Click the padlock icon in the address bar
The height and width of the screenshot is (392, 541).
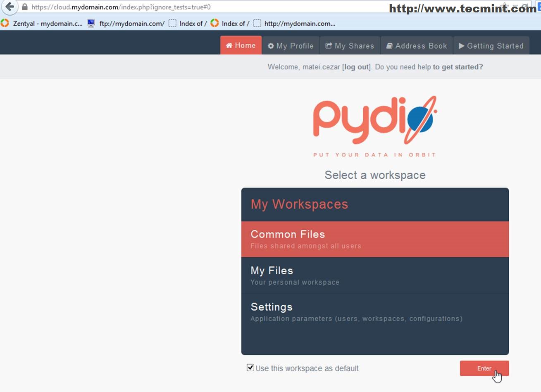coord(24,7)
